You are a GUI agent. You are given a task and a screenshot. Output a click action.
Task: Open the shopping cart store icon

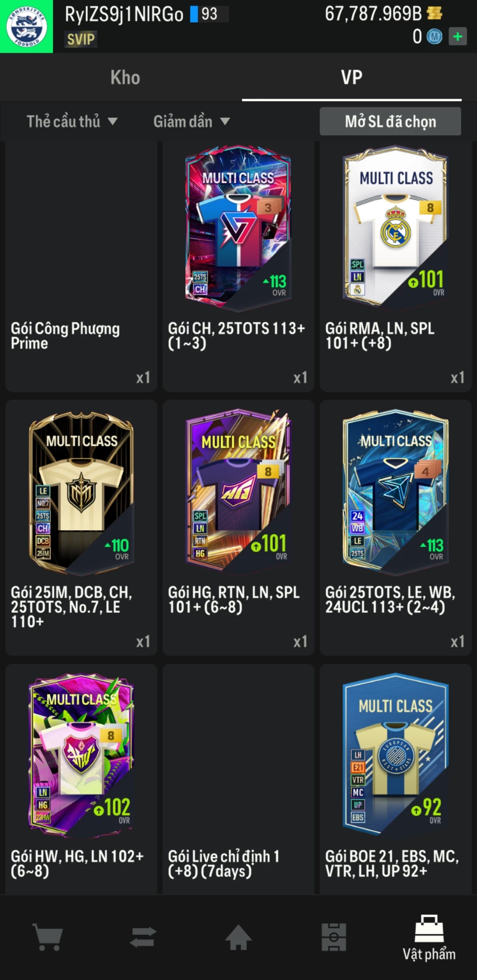(48, 937)
